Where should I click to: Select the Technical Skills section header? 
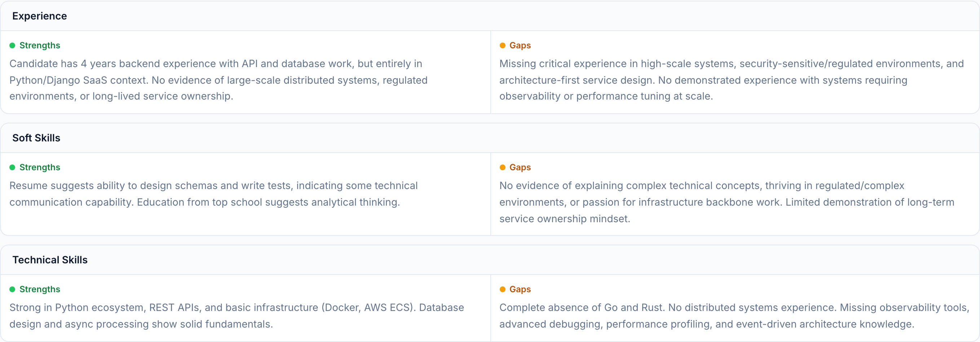50,260
